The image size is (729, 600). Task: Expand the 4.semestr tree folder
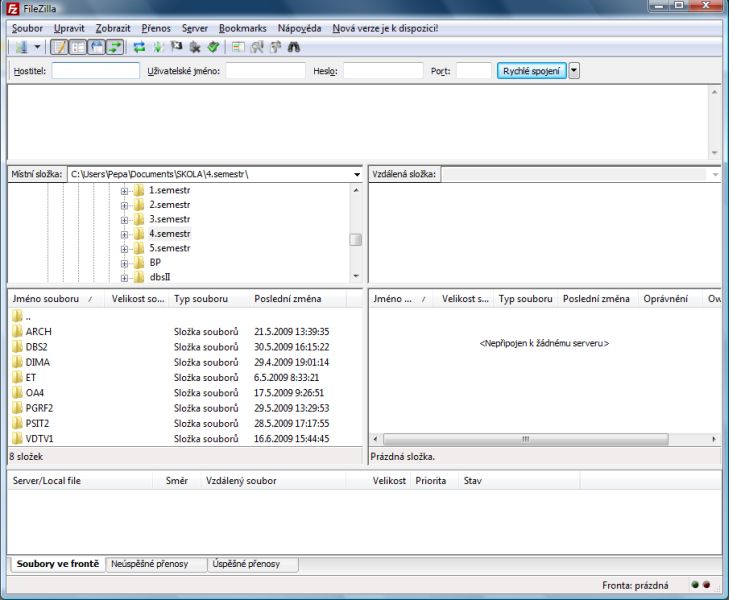[x=124, y=234]
